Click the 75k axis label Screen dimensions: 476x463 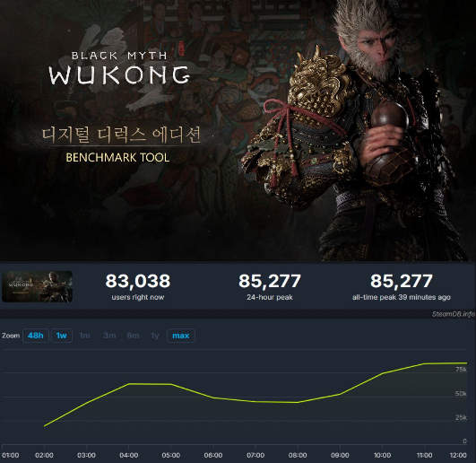point(461,369)
